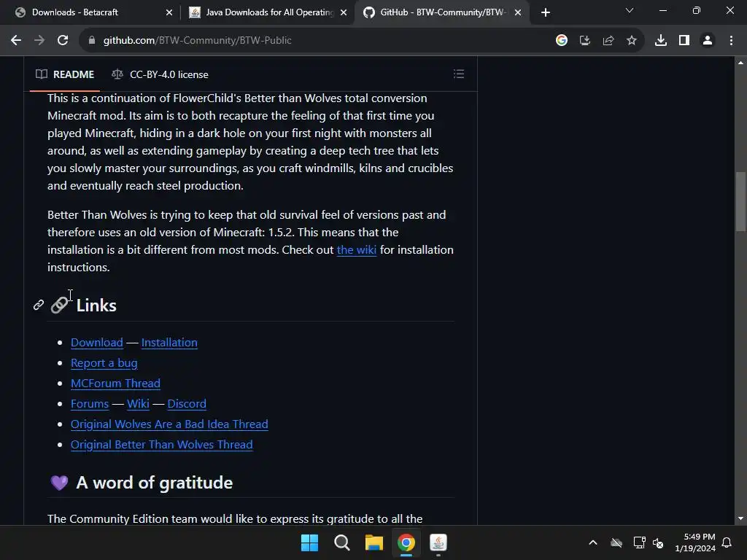Bookmark this page with the star icon
747x560 pixels.
coord(632,41)
